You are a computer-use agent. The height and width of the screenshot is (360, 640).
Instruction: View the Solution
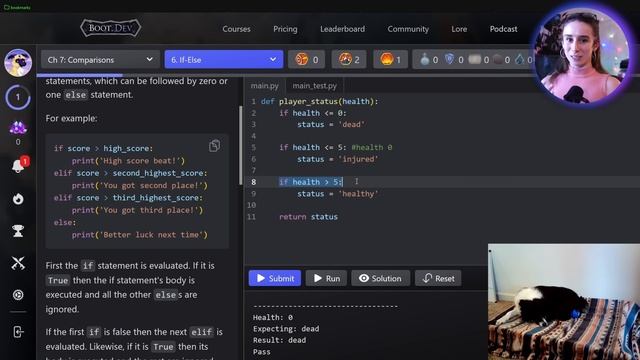tap(380, 278)
